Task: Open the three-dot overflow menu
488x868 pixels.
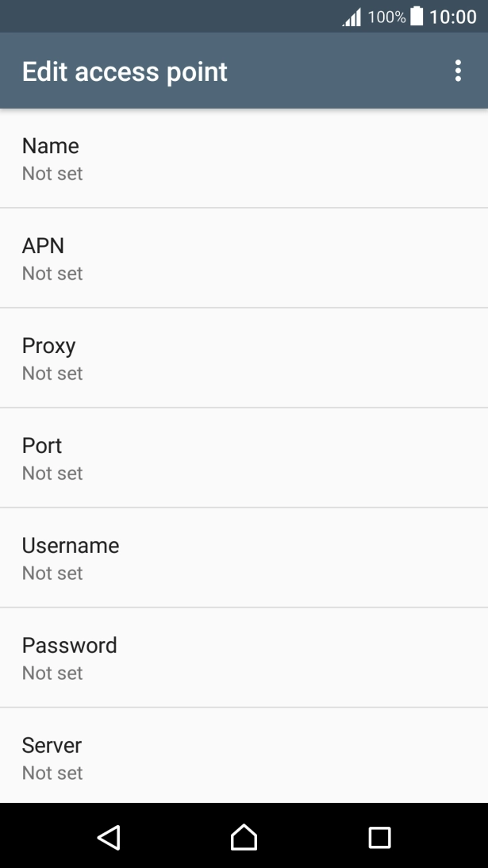Action: [458, 71]
